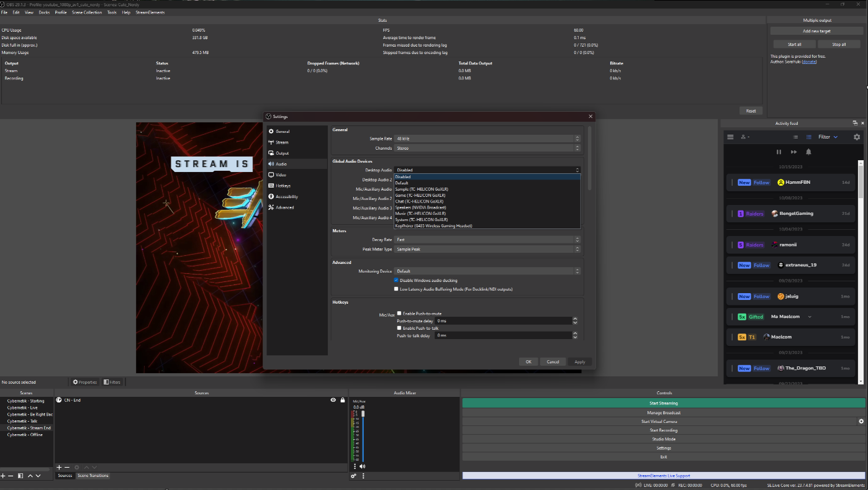Screen dimensions: 868x490
Task: Open the Peak Meter Type dropdown
Action: [487, 249]
